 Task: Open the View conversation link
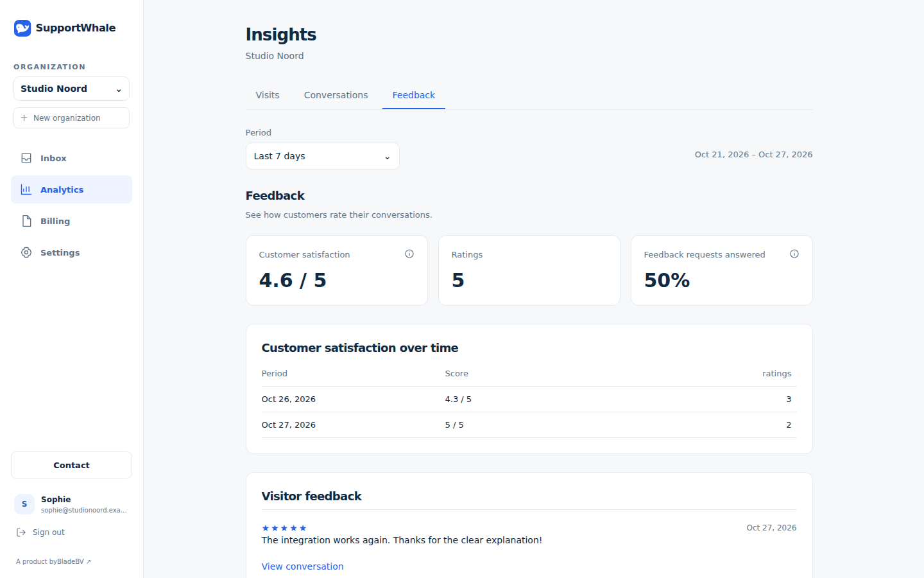coord(303,566)
